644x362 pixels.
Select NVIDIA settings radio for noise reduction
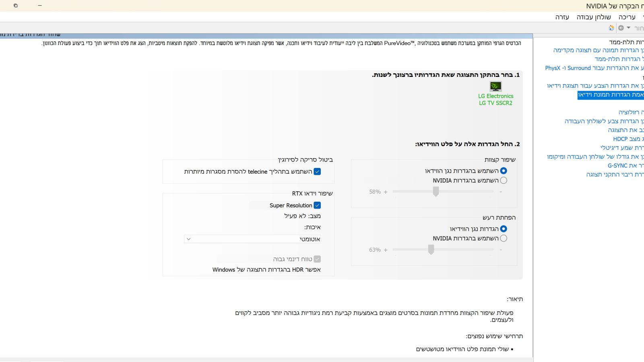pyautogui.click(x=504, y=238)
